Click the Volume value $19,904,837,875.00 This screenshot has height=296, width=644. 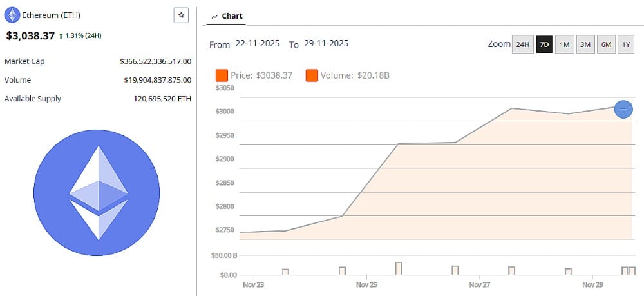158,80
